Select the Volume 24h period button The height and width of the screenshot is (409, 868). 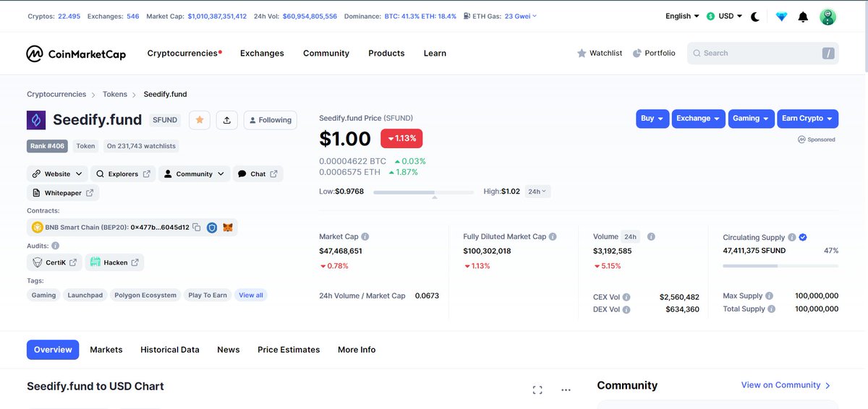pyautogui.click(x=631, y=236)
